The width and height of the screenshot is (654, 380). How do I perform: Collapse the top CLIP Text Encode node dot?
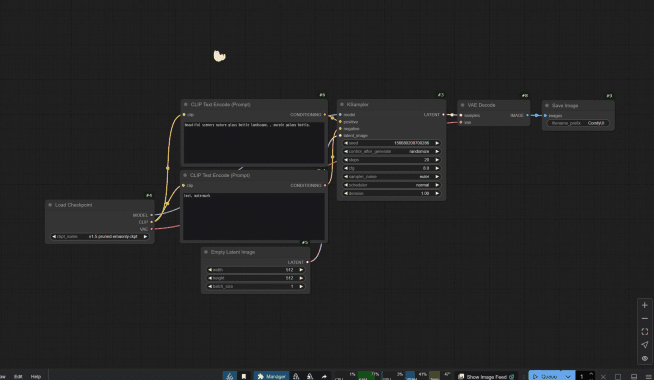tap(186, 105)
